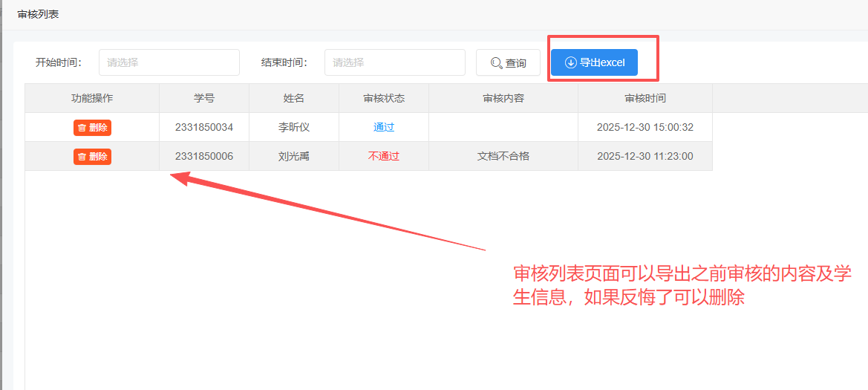This screenshot has height=390, width=868.
Task: Open the 开始时间 date picker
Action: point(169,62)
